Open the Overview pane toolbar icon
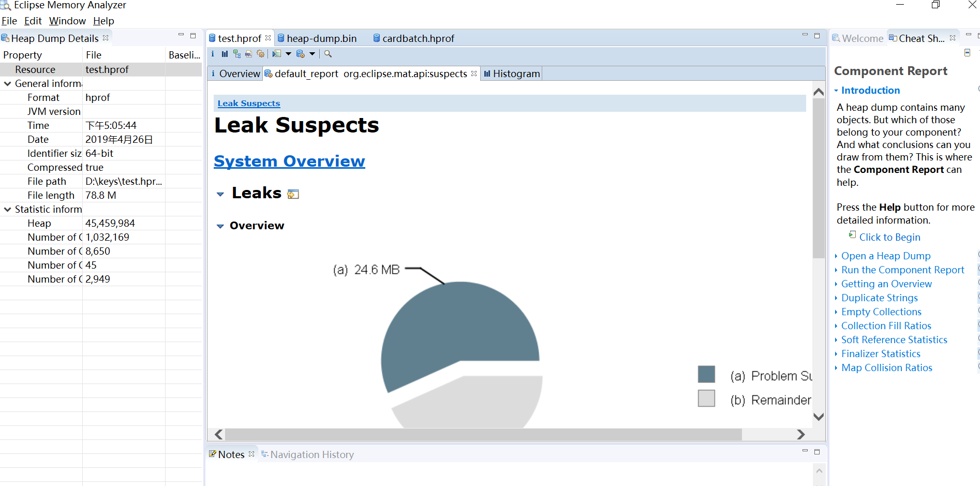This screenshot has width=980, height=486. coord(213,54)
